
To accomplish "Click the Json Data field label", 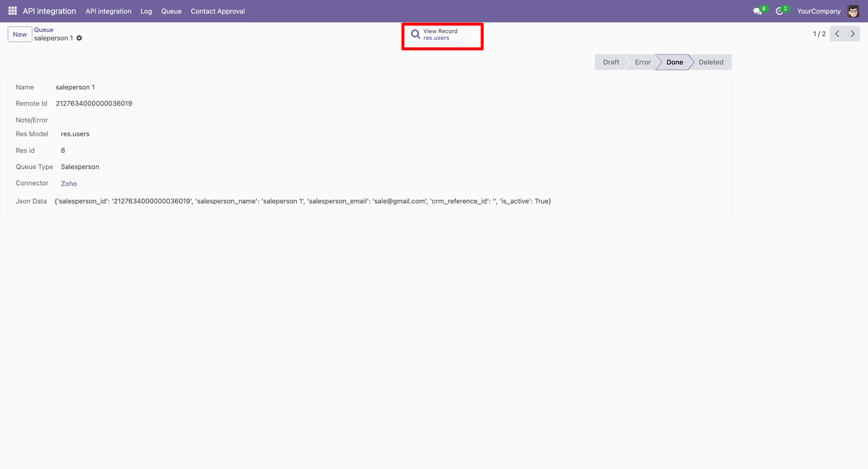I will [x=31, y=201].
